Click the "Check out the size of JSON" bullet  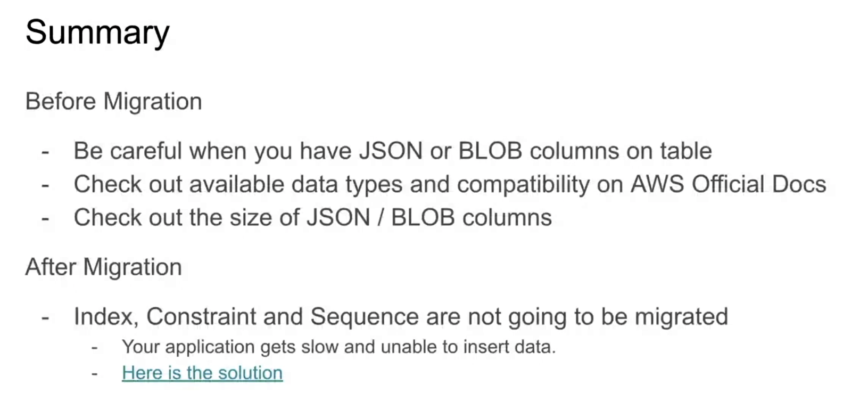click(313, 217)
